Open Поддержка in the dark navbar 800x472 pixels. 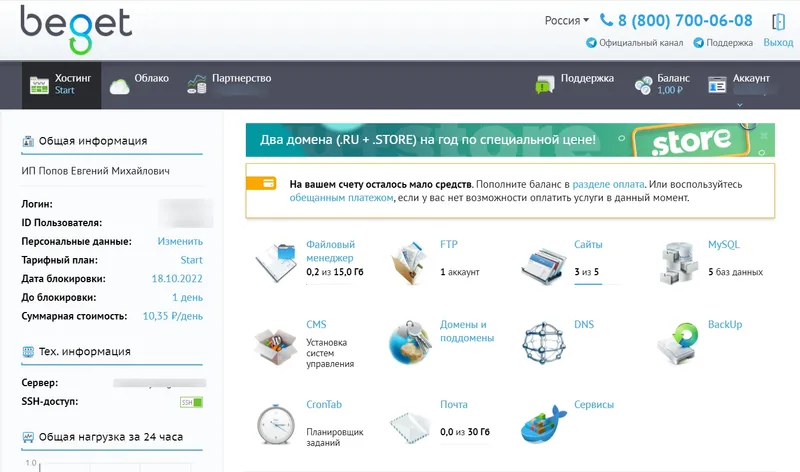[574, 85]
